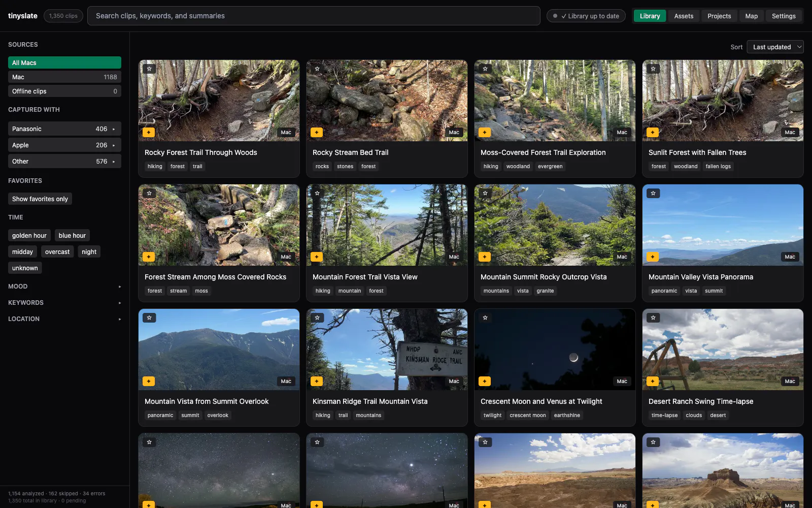Click the Library up to date status button

tap(586, 16)
